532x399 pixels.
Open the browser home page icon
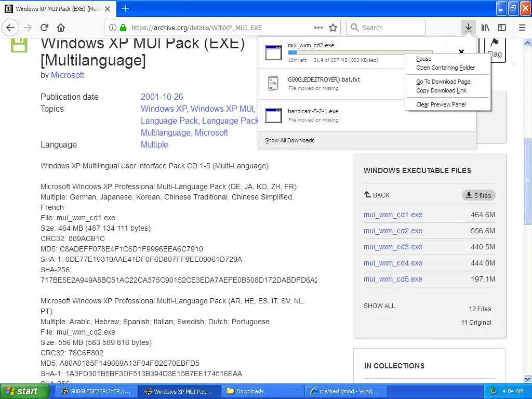point(61,28)
